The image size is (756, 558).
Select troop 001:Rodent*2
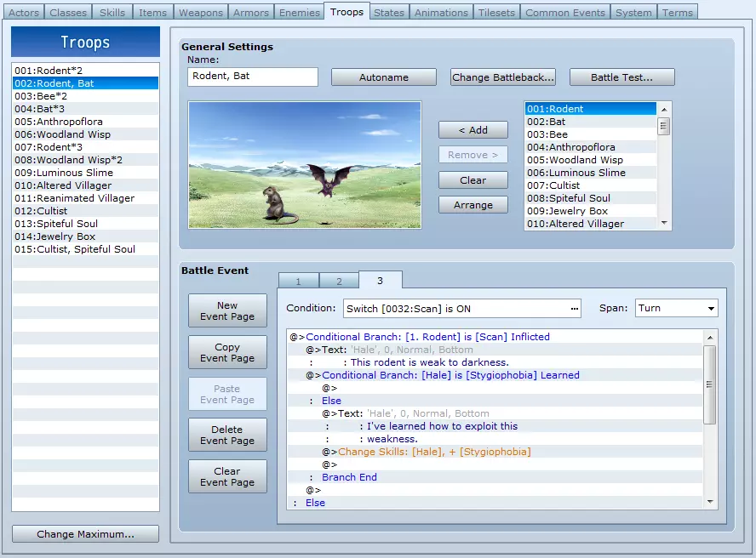(x=85, y=71)
